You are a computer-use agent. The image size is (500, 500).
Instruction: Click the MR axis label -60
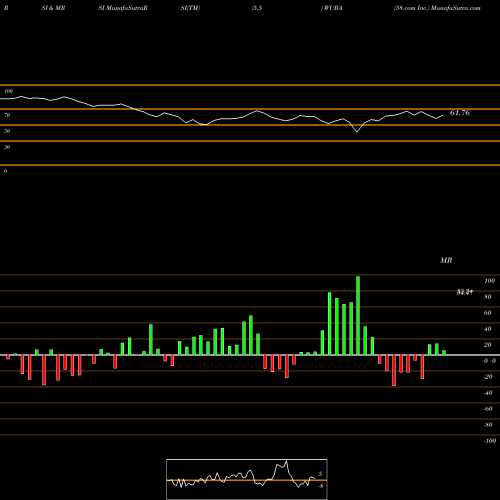point(488,409)
